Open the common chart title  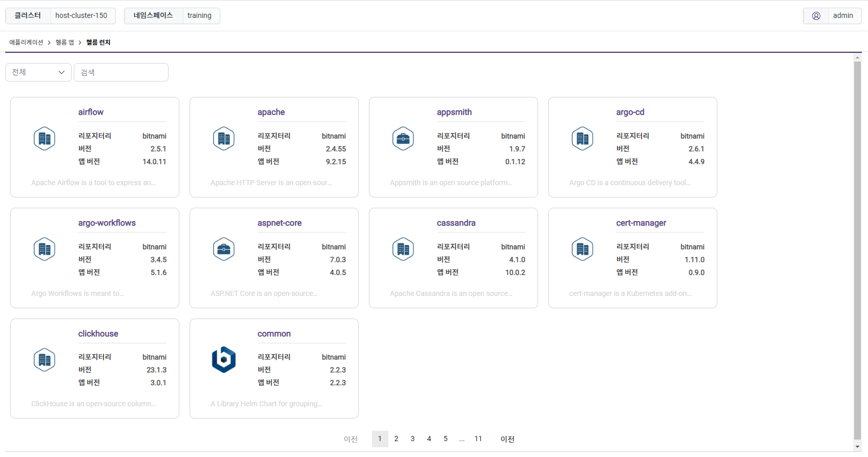pos(274,333)
